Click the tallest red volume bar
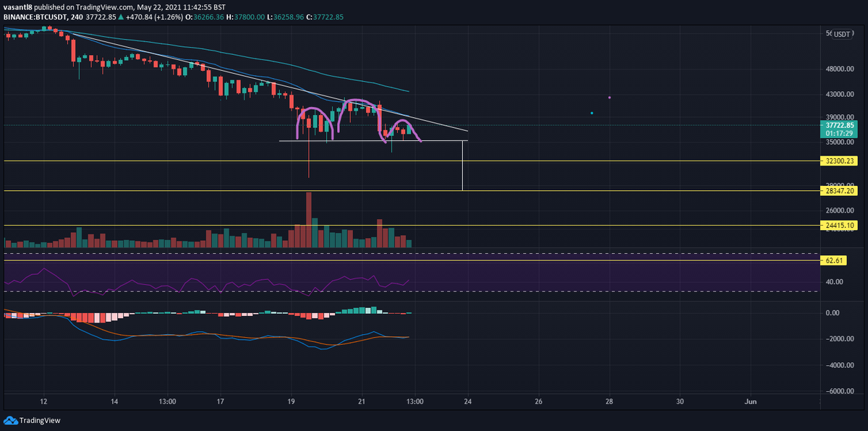This screenshot has height=431, width=868. click(309, 220)
